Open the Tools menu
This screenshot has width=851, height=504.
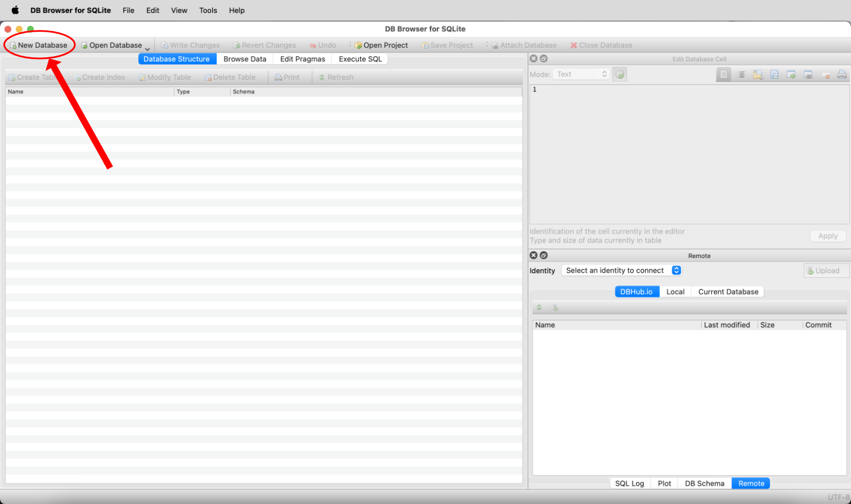(x=208, y=10)
